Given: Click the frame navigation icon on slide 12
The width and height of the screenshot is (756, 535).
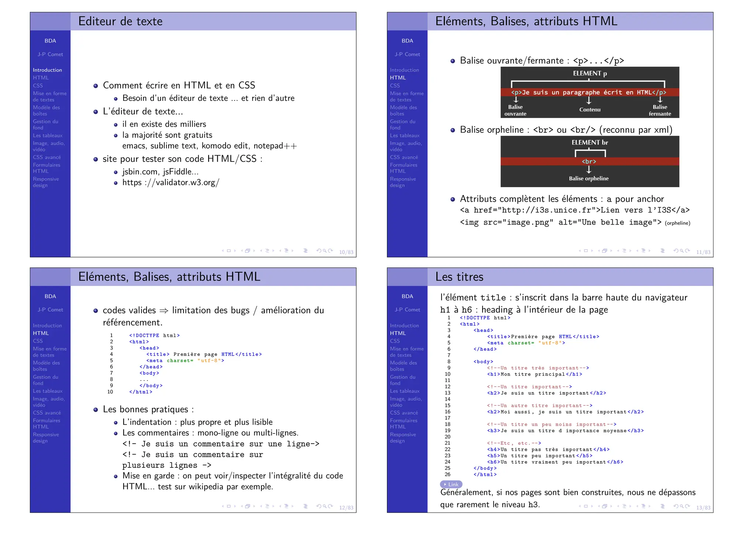Looking at the screenshot, I should point(248,507).
